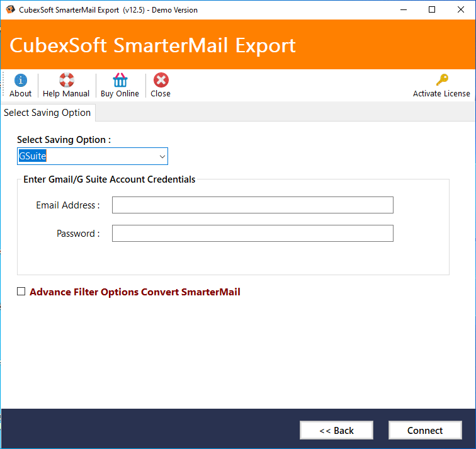The width and height of the screenshot is (476, 449).
Task: Open the Help Manual lifebuoy icon
Action: click(x=66, y=80)
